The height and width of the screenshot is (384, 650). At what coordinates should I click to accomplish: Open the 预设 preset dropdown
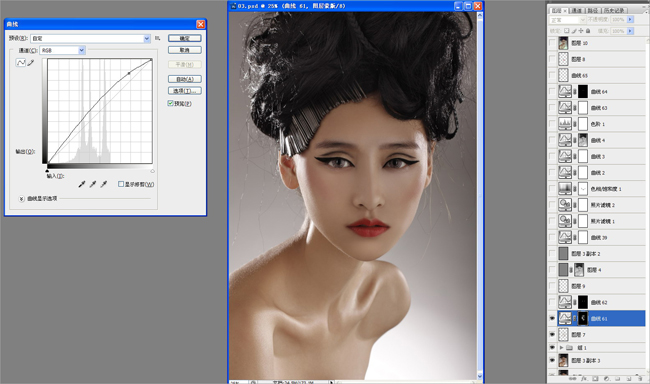coord(90,39)
